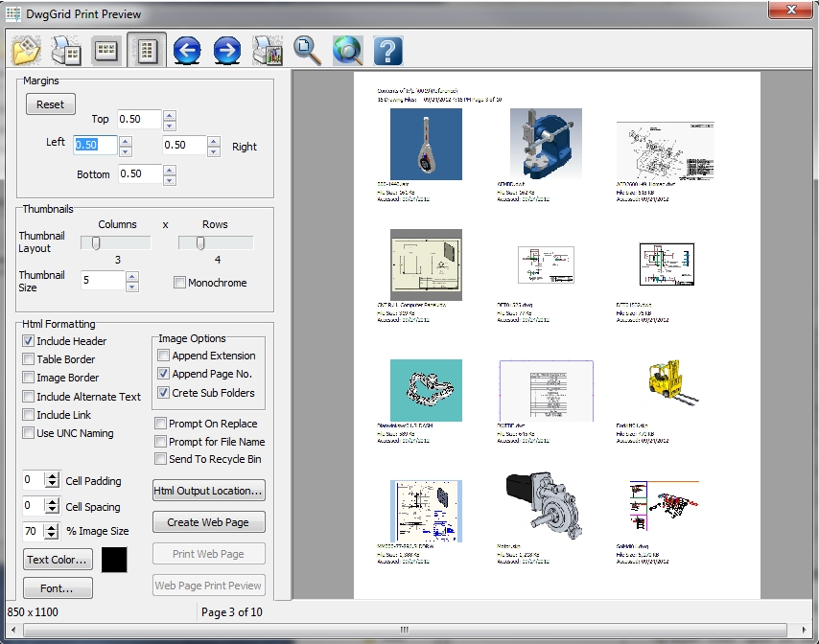Click the Create Web Page button

click(208, 522)
